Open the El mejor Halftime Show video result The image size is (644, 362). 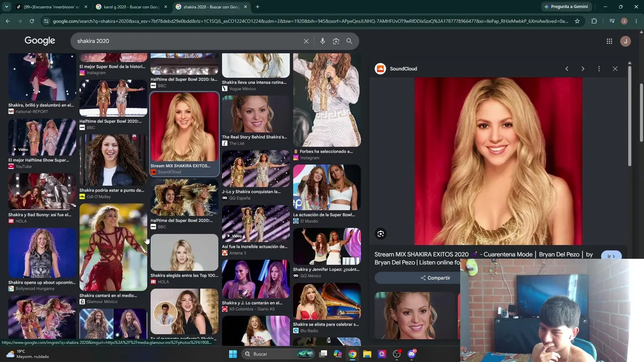coord(42,137)
